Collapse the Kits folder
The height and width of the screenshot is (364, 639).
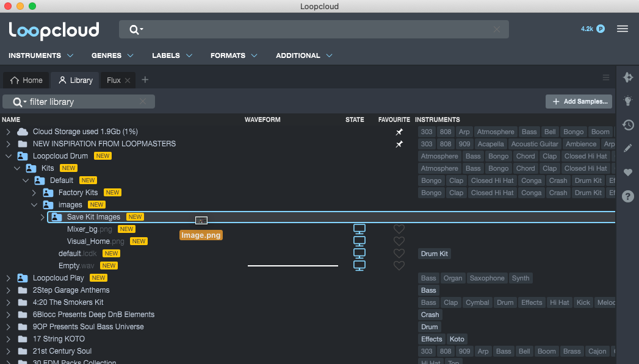(x=16, y=168)
